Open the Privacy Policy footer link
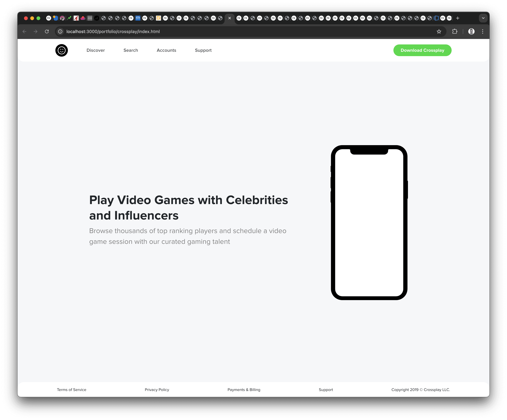The width and height of the screenshot is (507, 420). (157, 390)
